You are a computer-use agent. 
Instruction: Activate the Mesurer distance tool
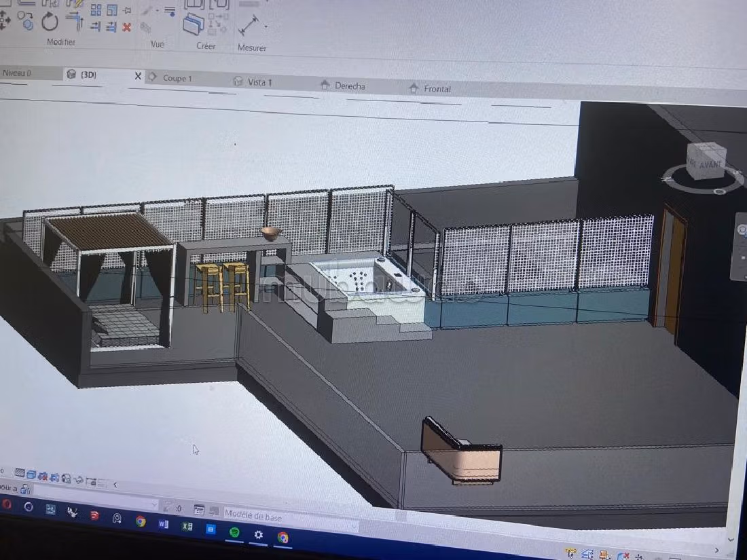coord(248,27)
